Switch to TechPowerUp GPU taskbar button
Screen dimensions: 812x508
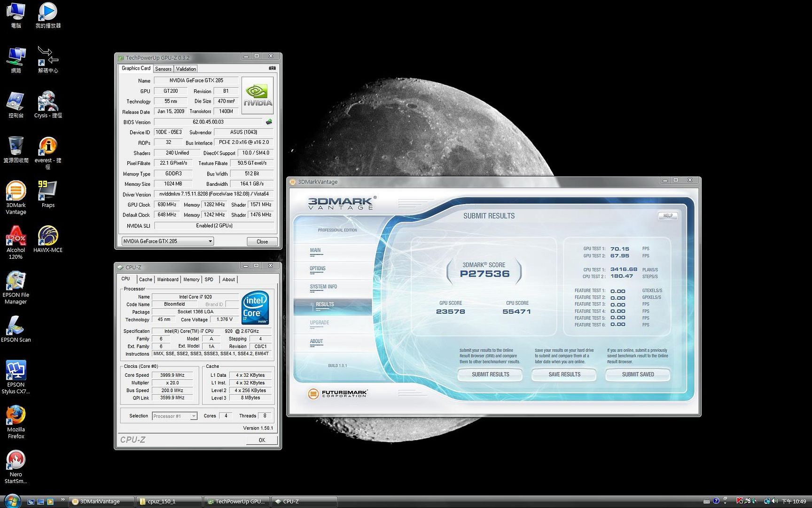click(237, 501)
